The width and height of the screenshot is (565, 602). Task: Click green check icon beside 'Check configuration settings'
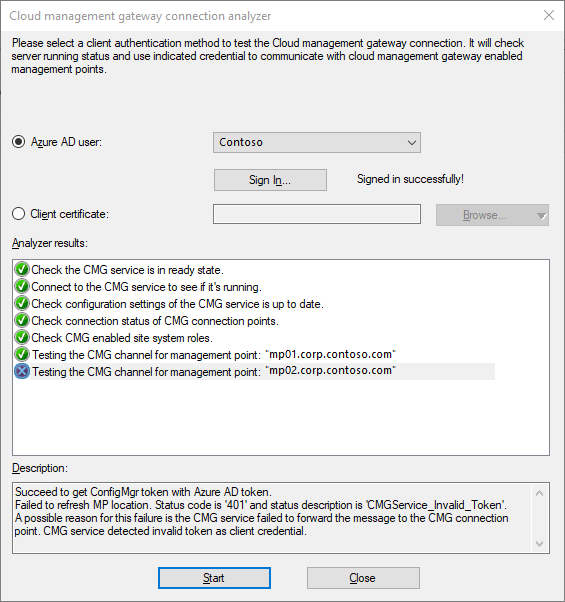coord(22,303)
